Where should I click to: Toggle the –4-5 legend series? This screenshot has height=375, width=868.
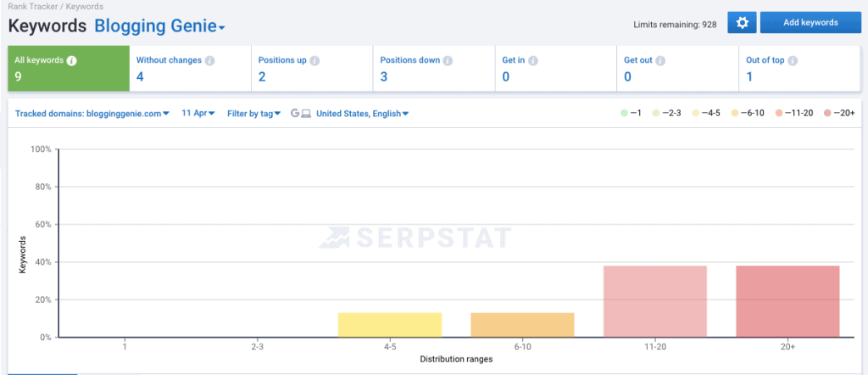(x=706, y=113)
